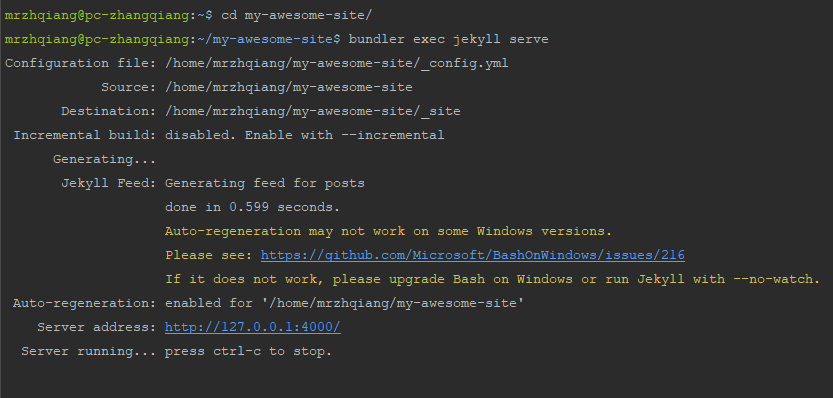833x398 pixels.
Task: Click the Source directory path line
Action: coord(289,88)
